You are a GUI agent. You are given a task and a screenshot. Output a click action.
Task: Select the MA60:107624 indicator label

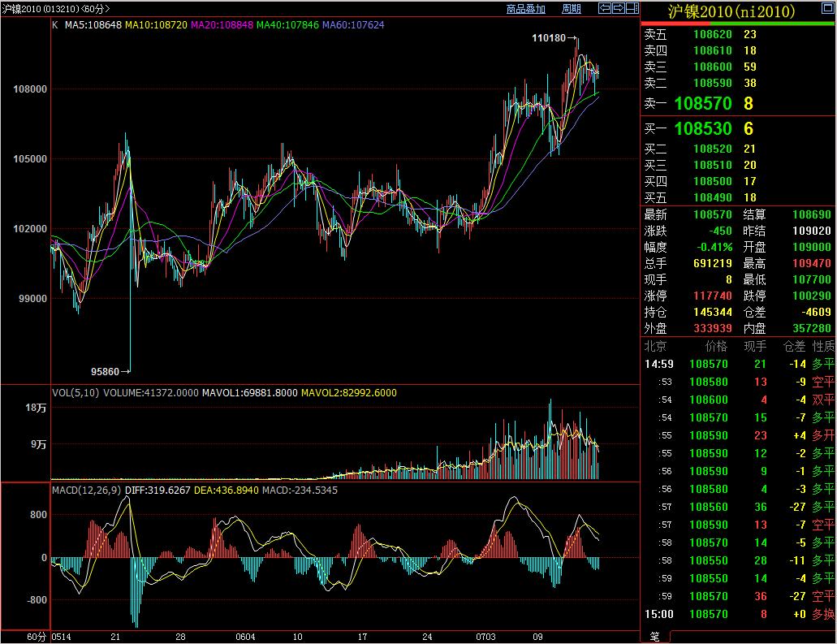click(x=353, y=24)
